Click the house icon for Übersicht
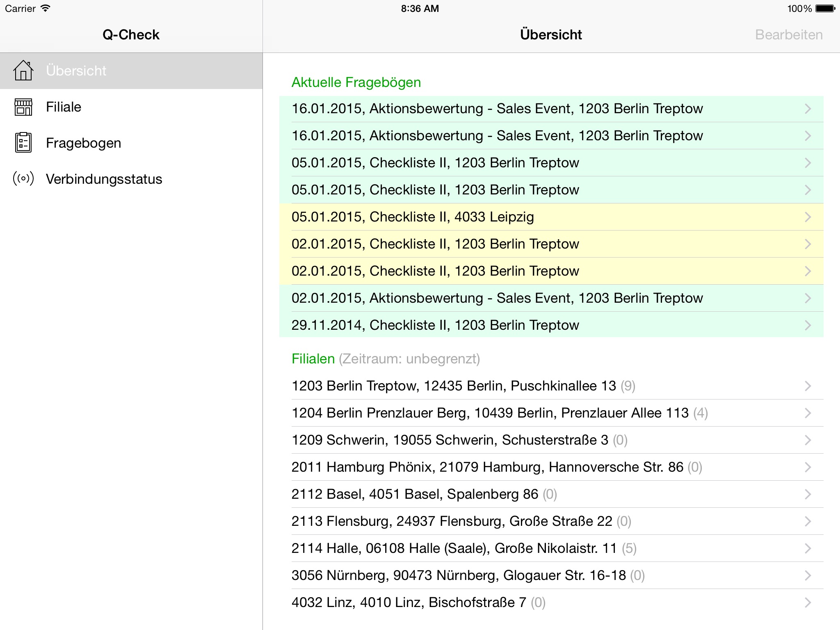 (x=23, y=71)
